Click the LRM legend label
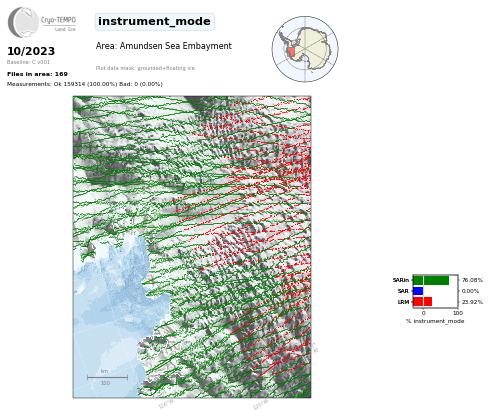 [403, 302]
